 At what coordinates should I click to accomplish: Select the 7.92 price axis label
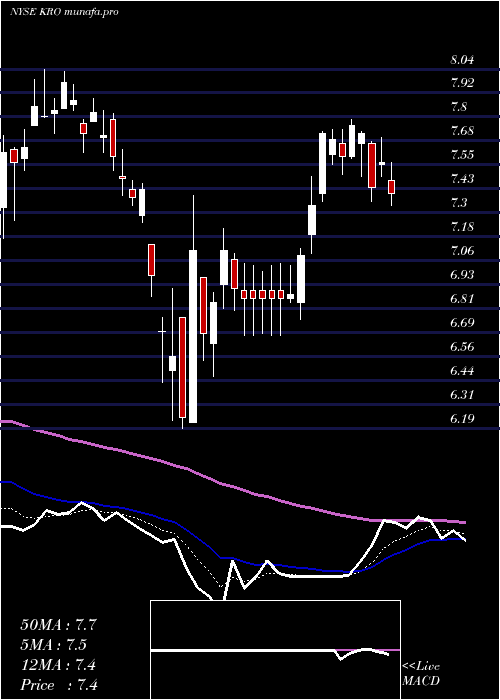(462, 83)
